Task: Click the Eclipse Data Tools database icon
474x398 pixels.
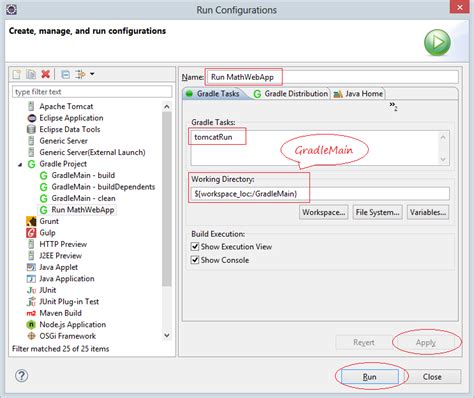Action: click(x=31, y=129)
